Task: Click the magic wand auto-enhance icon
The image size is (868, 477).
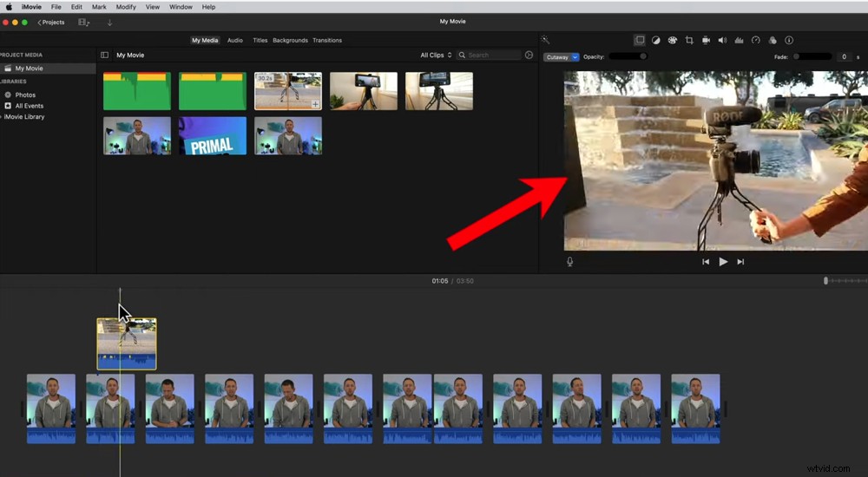Action: tap(545, 40)
